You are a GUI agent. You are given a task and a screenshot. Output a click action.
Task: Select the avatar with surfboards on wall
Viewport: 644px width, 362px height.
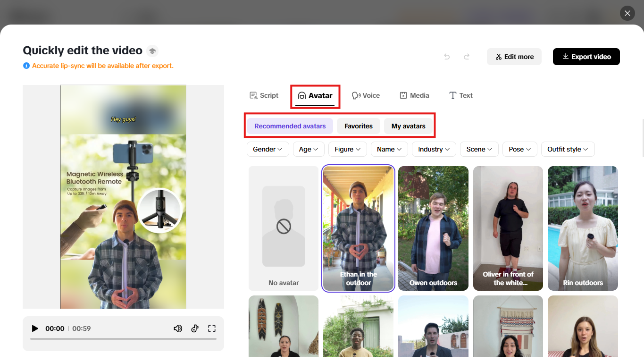[284, 326]
